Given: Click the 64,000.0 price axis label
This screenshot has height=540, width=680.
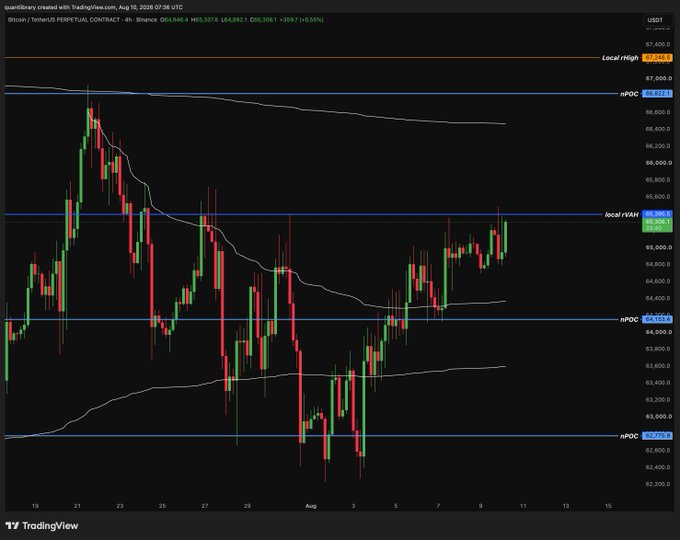Looking at the screenshot, I should tap(658, 332).
